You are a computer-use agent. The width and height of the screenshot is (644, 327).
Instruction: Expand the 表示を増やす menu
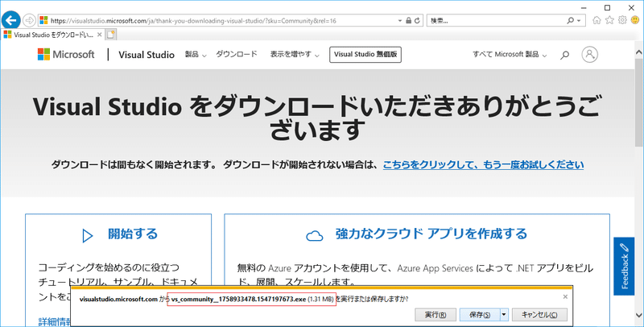(295, 54)
